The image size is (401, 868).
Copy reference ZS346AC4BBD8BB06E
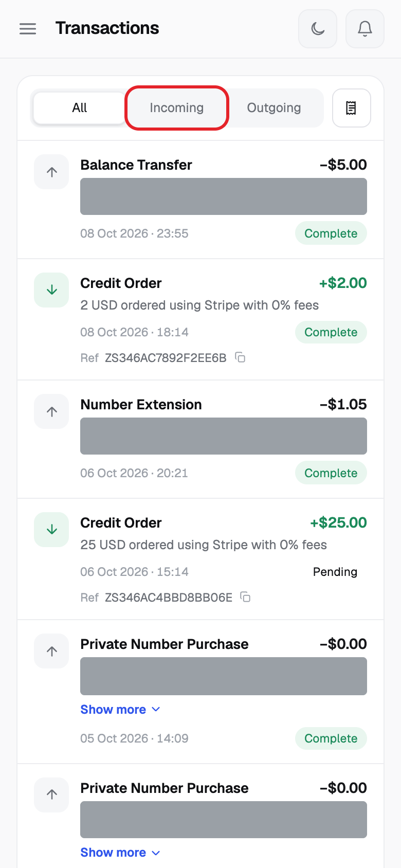[246, 597]
